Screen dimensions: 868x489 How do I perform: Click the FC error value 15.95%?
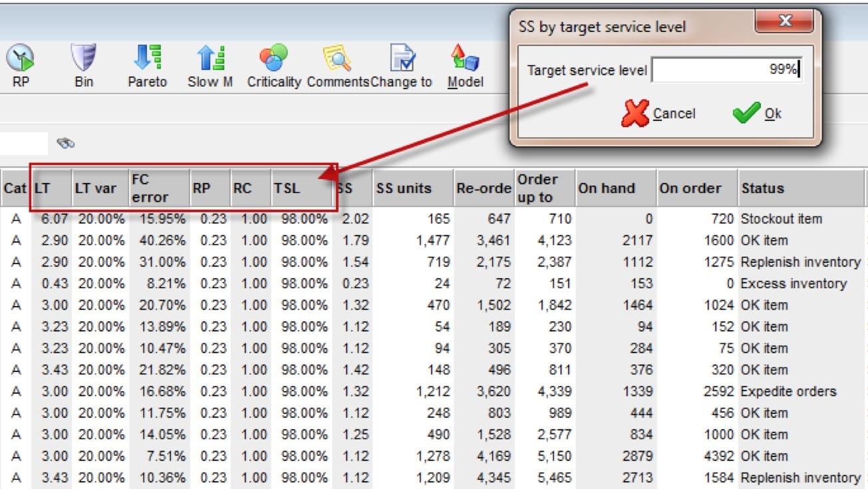[x=163, y=219]
